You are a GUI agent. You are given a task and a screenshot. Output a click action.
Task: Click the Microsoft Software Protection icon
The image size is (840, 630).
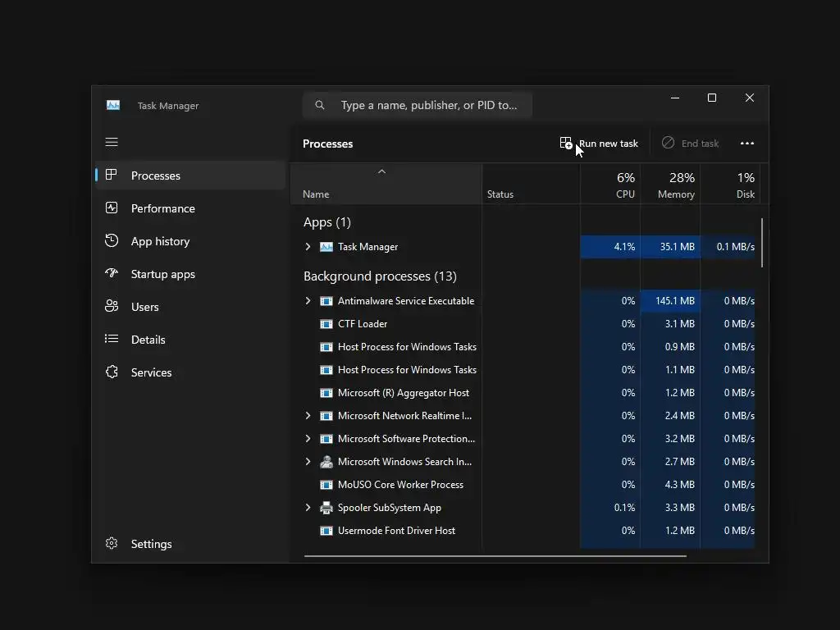(x=326, y=440)
